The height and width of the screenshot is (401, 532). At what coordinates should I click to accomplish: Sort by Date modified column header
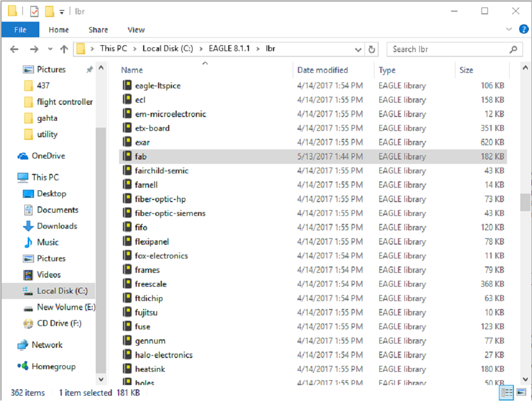coord(323,70)
